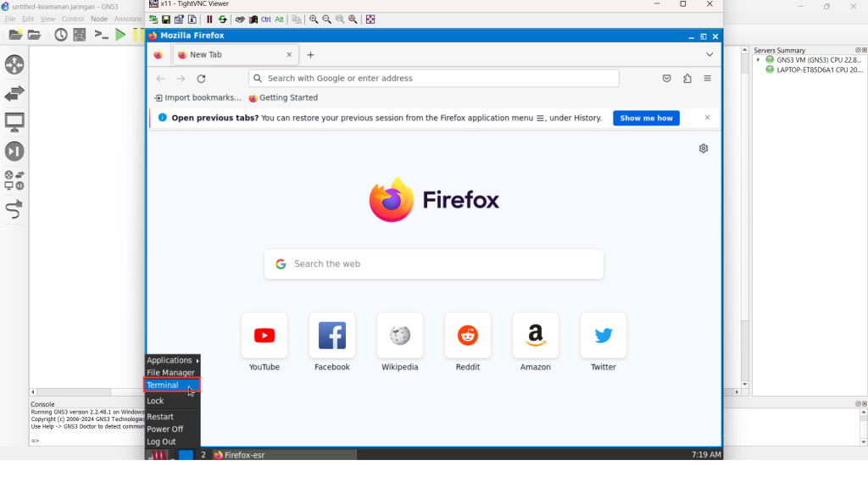Click TightVNC pause button
This screenshot has height=488, width=868.
coord(209,19)
